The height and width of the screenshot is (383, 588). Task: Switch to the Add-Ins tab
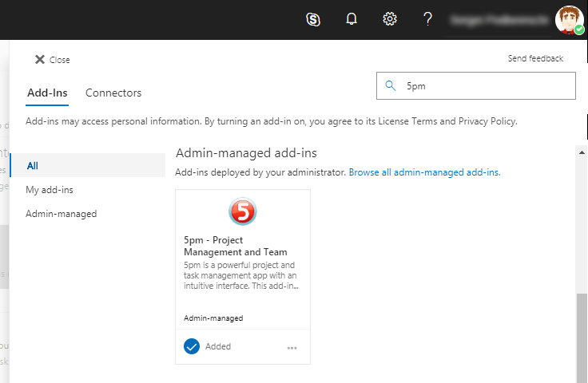click(47, 93)
